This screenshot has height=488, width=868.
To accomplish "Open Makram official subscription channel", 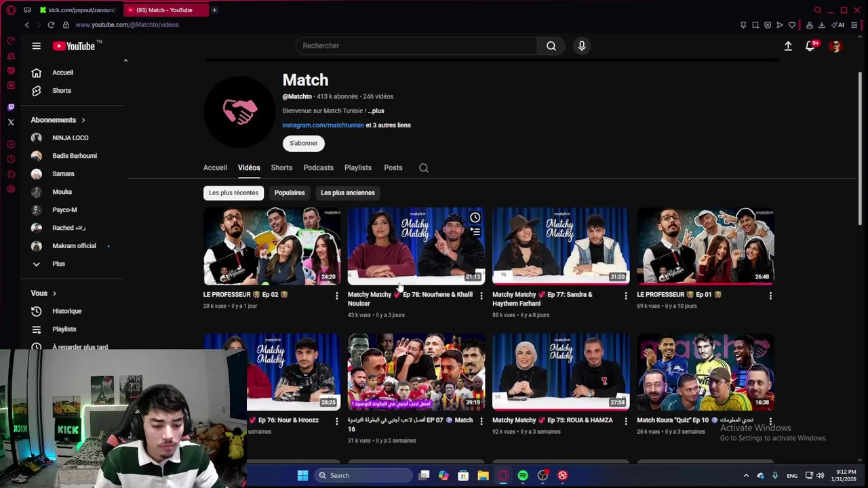I will pyautogui.click(x=73, y=246).
